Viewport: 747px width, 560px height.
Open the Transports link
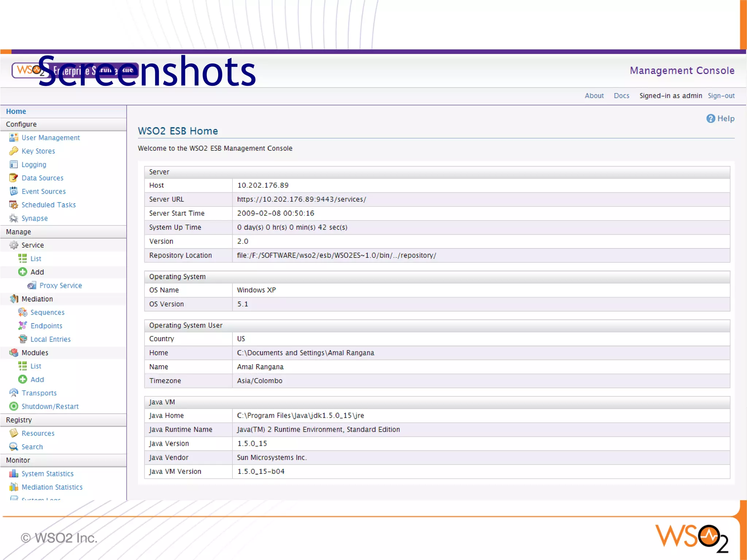click(x=39, y=393)
